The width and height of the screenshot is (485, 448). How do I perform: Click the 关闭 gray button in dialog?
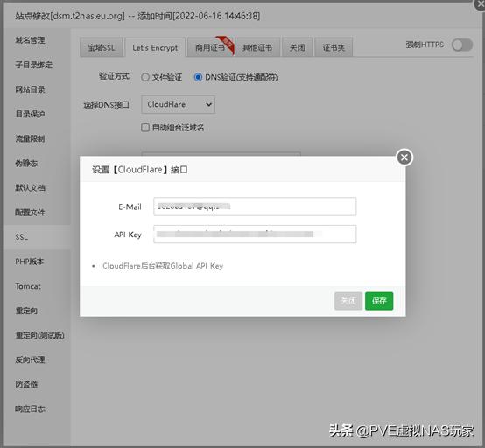(x=348, y=301)
